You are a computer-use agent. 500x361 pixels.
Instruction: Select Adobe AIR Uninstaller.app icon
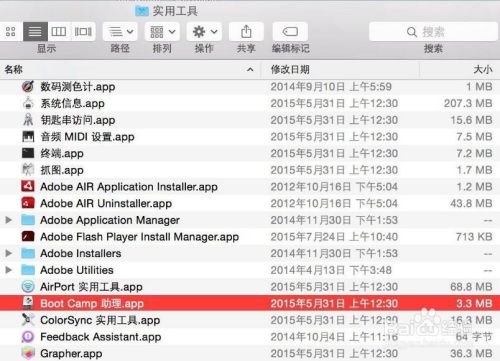click(28, 203)
